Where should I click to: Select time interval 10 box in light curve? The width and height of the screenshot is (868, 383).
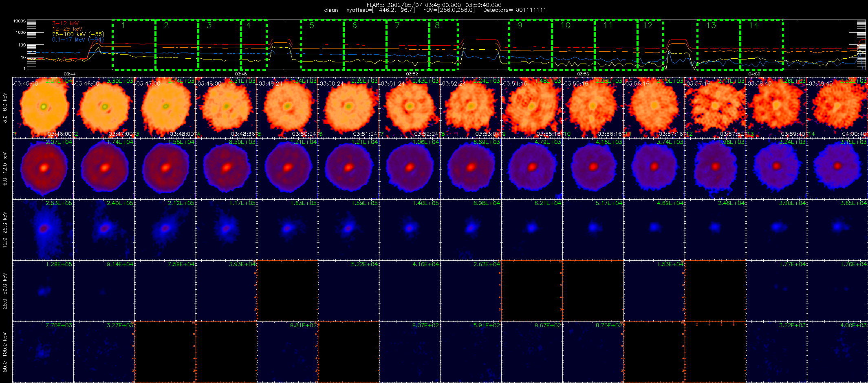pyautogui.click(x=573, y=45)
